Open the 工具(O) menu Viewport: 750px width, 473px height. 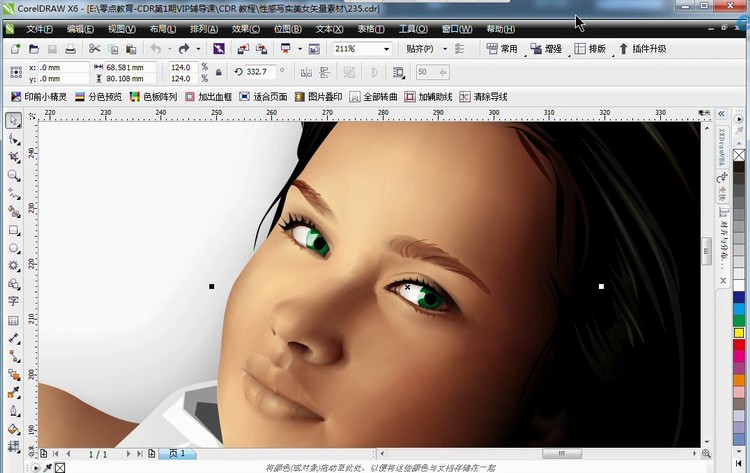(x=413, y=29)
